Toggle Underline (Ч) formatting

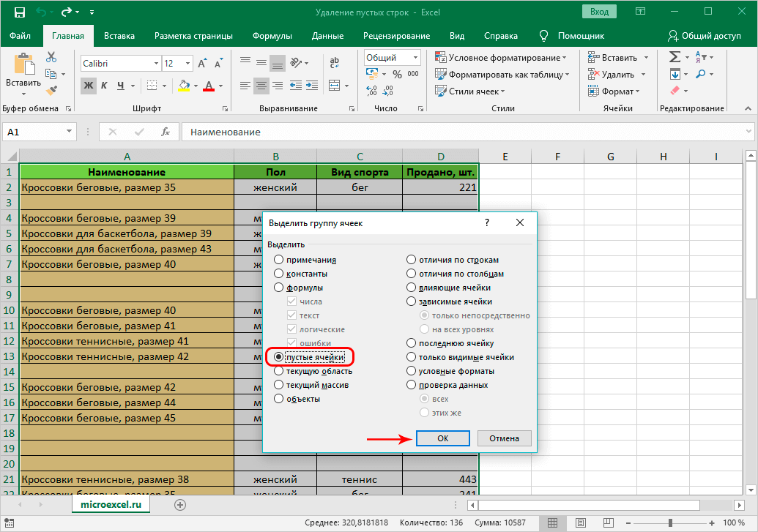[120, 86]
